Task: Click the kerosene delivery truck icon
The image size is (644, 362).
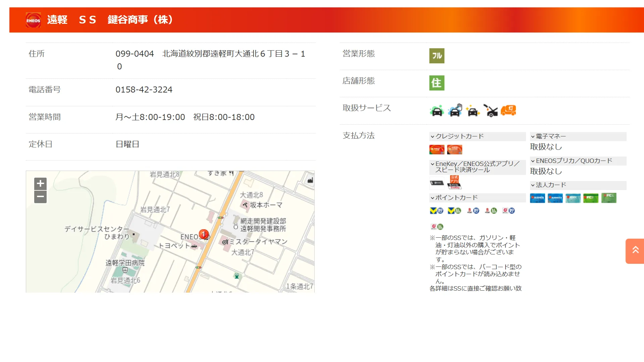Action: tap(508, 110)
